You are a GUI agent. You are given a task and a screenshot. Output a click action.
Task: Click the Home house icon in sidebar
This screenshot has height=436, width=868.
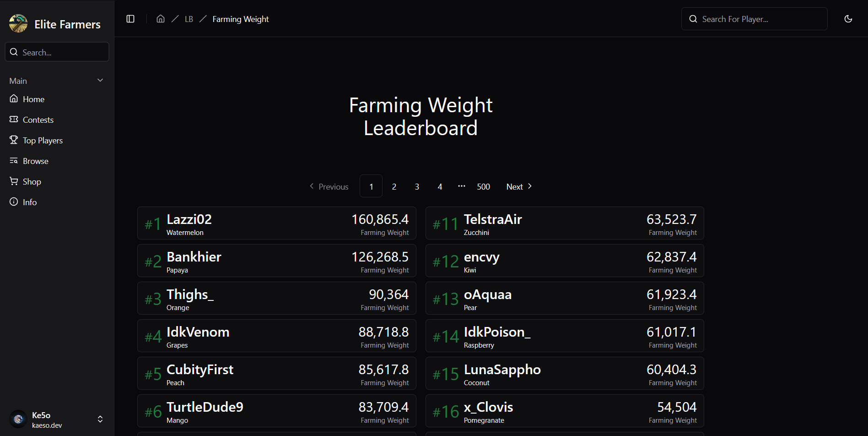pyautogui.click(x=14, y=98)
